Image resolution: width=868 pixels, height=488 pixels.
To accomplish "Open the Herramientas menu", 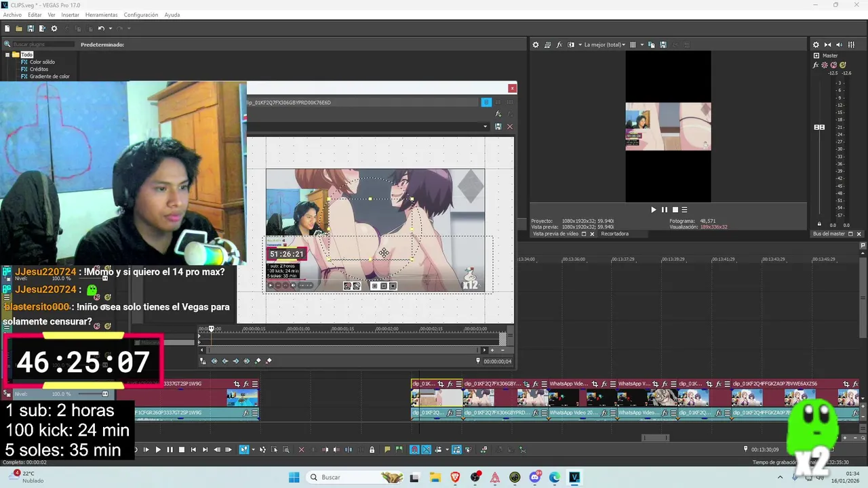I will 101,15.
